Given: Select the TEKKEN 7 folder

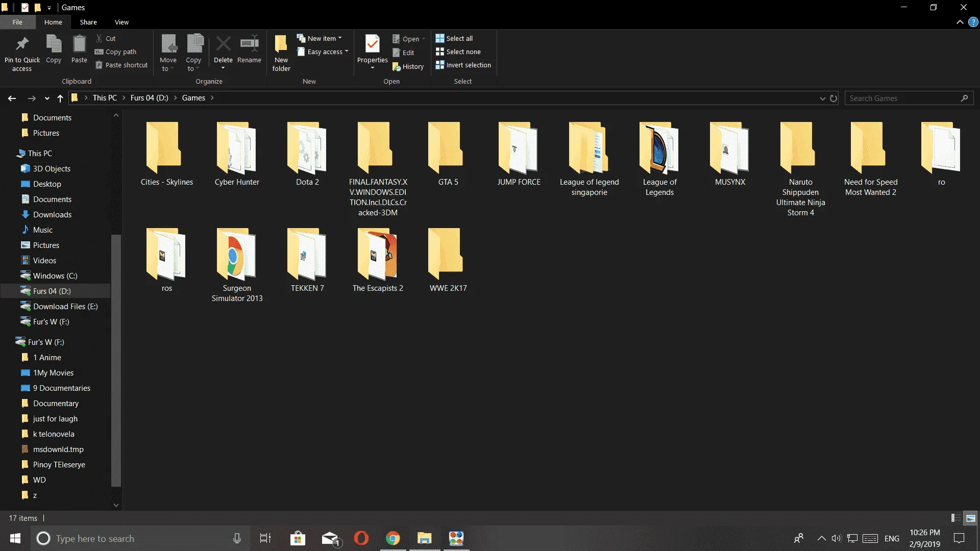Looking at the screenshot, I should click(307, 260).
